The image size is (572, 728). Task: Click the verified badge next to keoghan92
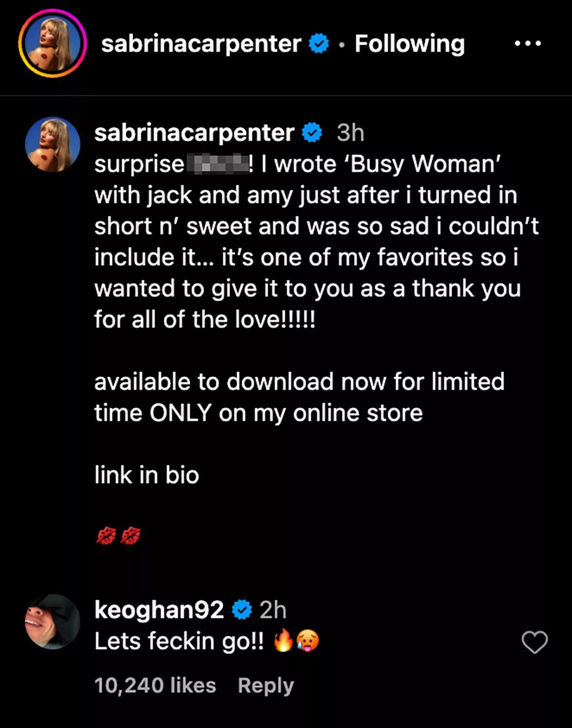point(242,610)
